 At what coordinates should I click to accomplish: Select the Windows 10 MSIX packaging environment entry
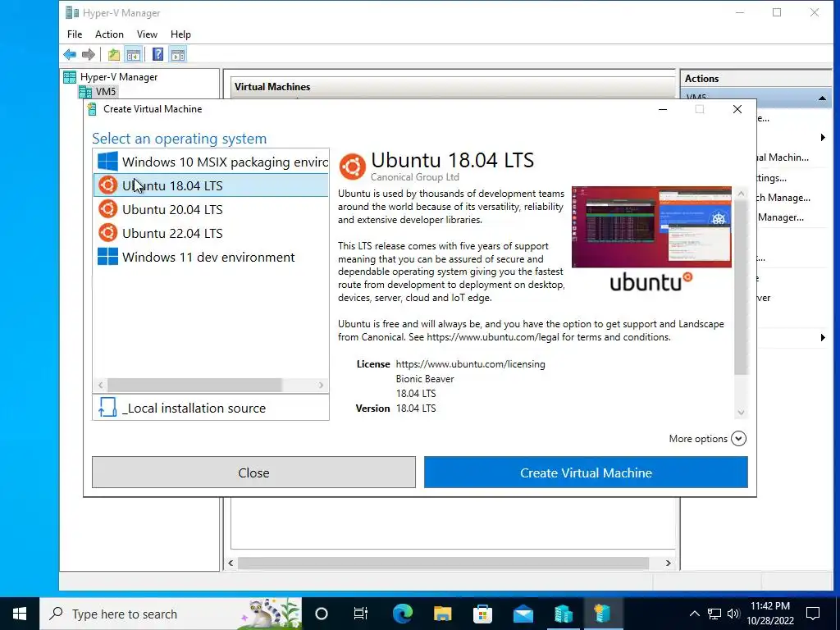click(211, 162)
